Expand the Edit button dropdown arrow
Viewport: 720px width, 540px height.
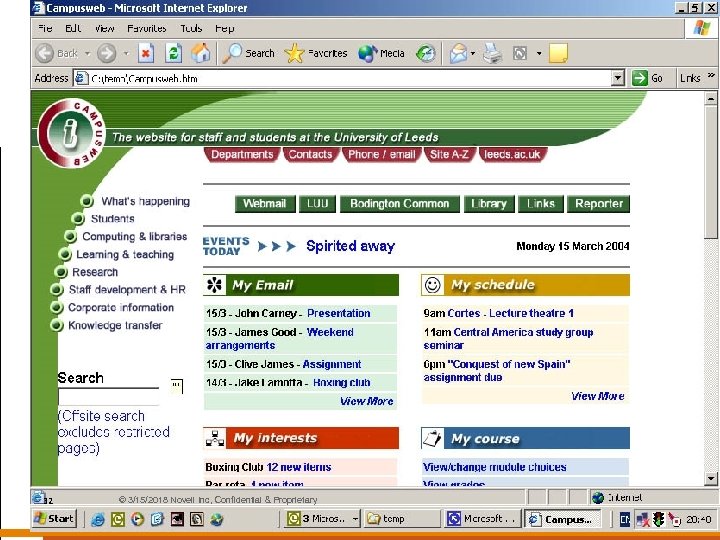point(539,54)
